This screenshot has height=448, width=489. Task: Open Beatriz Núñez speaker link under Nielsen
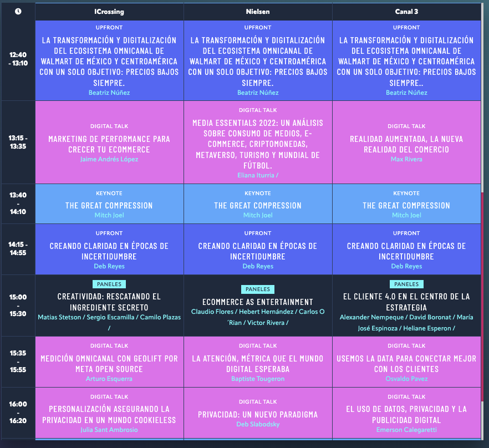point(258,93)
